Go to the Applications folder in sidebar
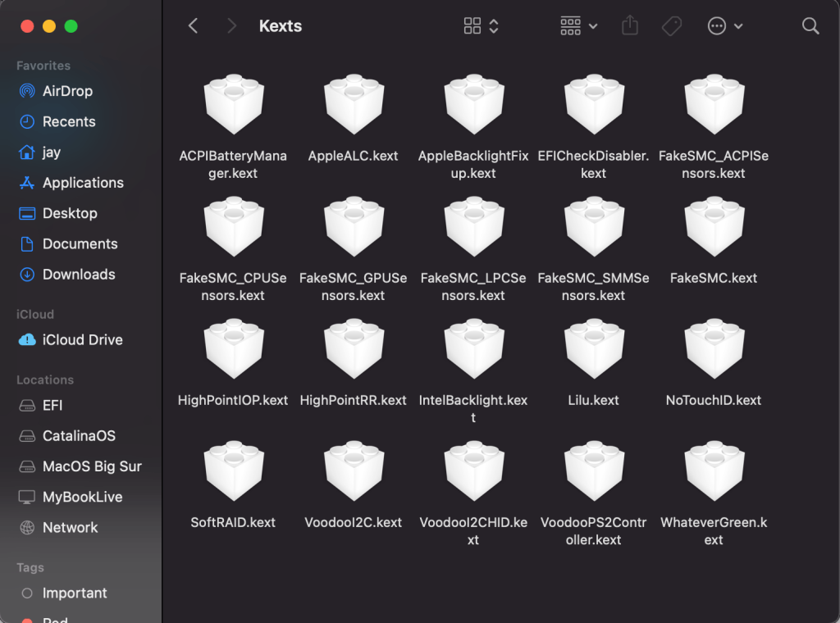The width and height of the screenshot is (840, 623). (83, 183)
